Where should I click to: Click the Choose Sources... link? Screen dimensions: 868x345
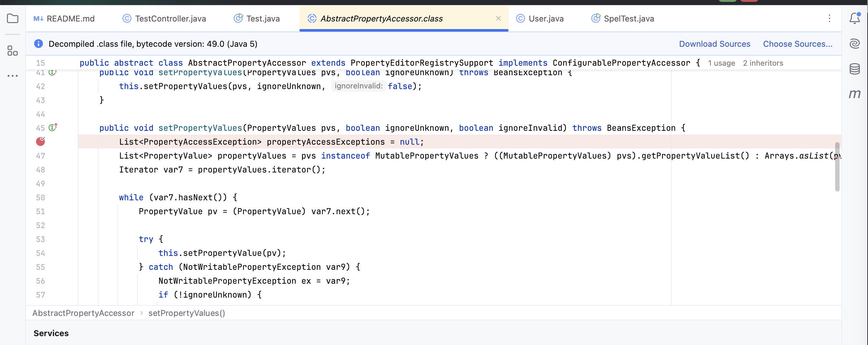(797, 44)
